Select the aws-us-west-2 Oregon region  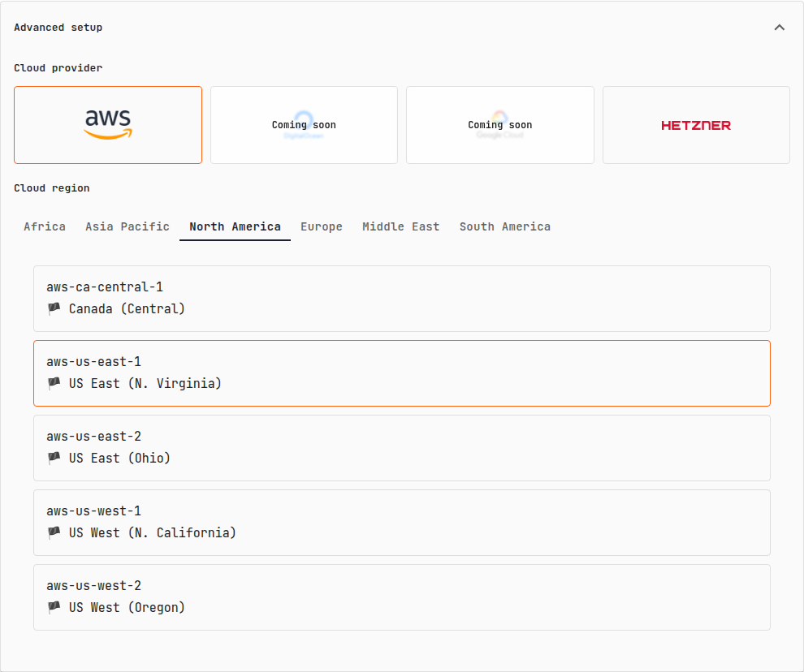click(402, 597)
